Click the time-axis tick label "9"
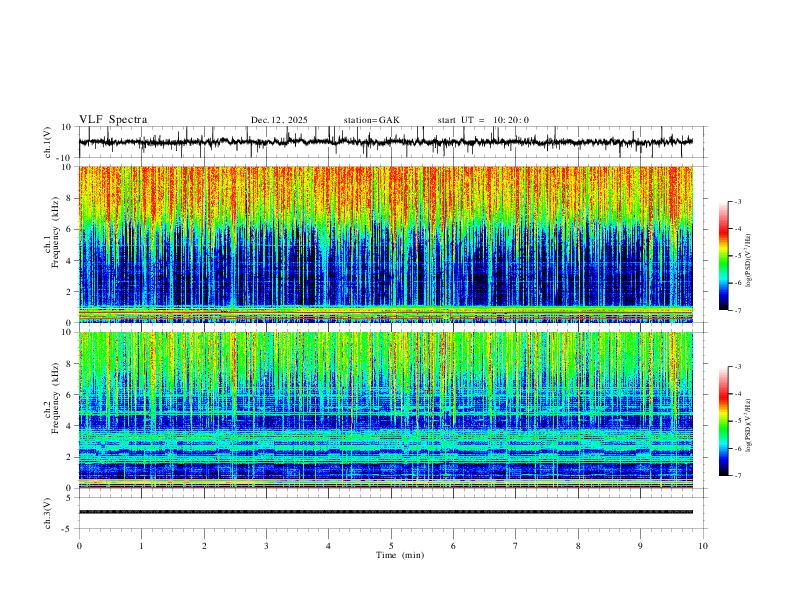 [640, 546]
